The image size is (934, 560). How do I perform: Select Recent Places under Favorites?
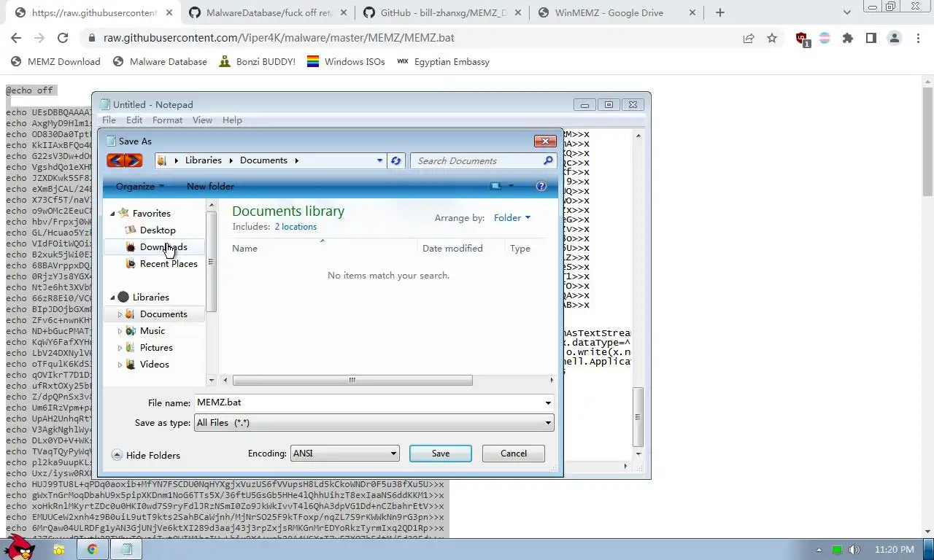[169, 263]
